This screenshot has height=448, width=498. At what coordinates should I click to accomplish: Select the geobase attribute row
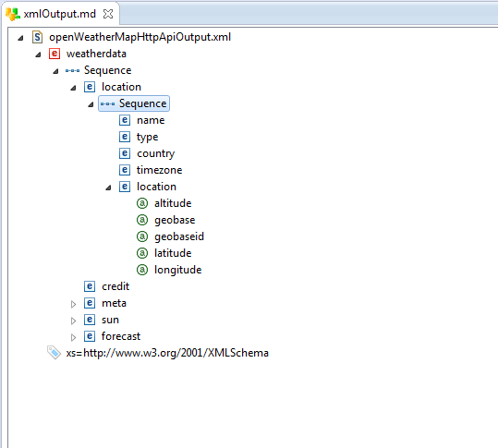click(175, 220)
